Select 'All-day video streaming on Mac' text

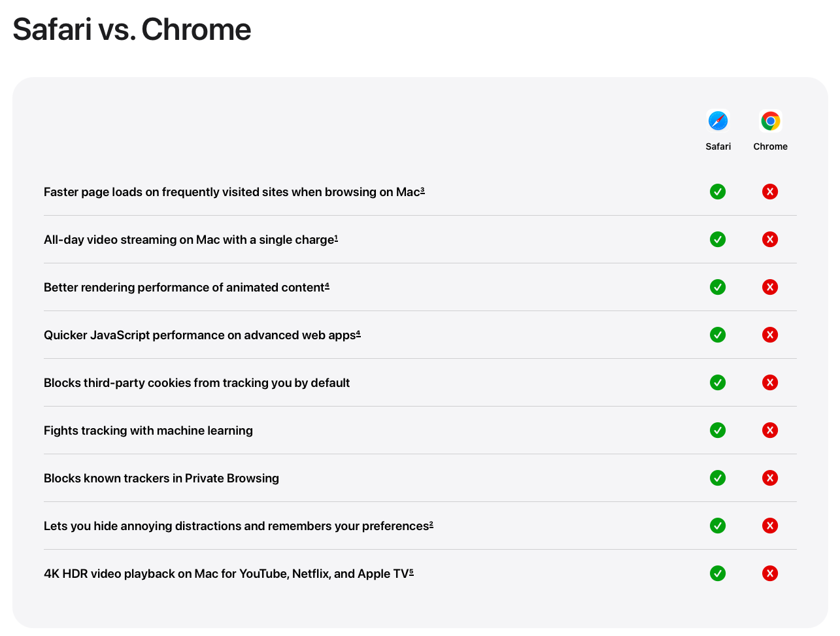(x=132, y=240)
